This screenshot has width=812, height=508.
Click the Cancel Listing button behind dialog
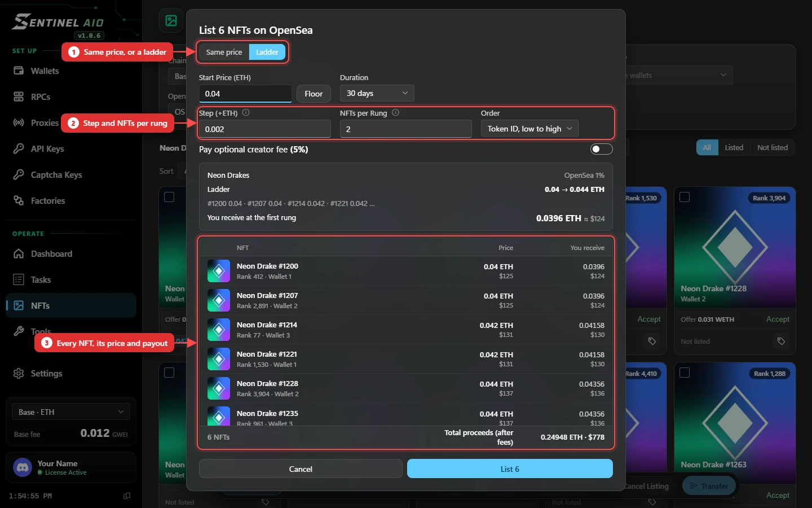[647, 486]
